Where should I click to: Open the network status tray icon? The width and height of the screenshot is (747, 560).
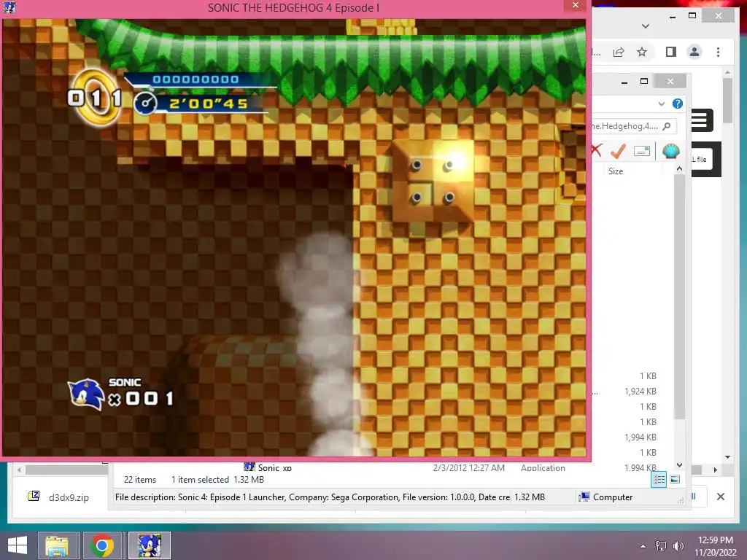click(x=661, y=546)
